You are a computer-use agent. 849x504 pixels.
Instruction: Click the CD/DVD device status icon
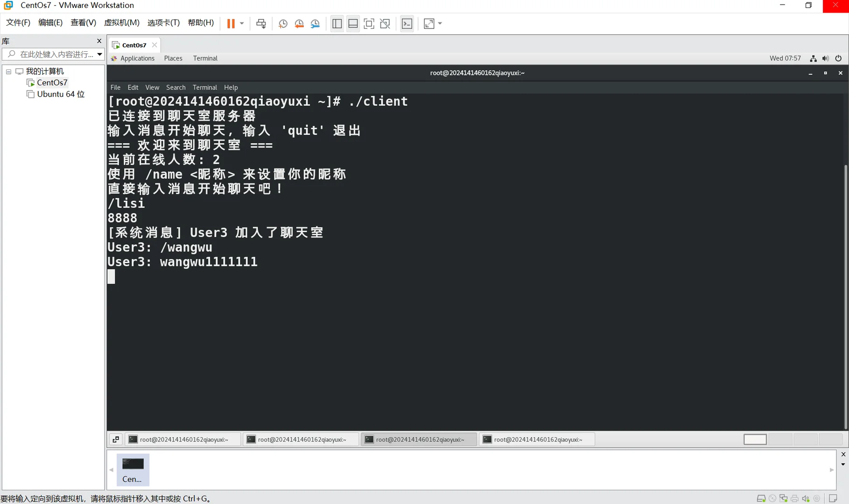(x=772, y=498)
